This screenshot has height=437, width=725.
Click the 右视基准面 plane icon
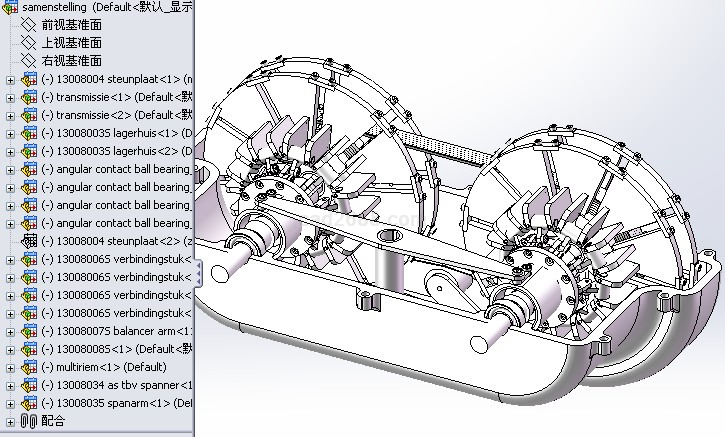[x=28, y=60]
